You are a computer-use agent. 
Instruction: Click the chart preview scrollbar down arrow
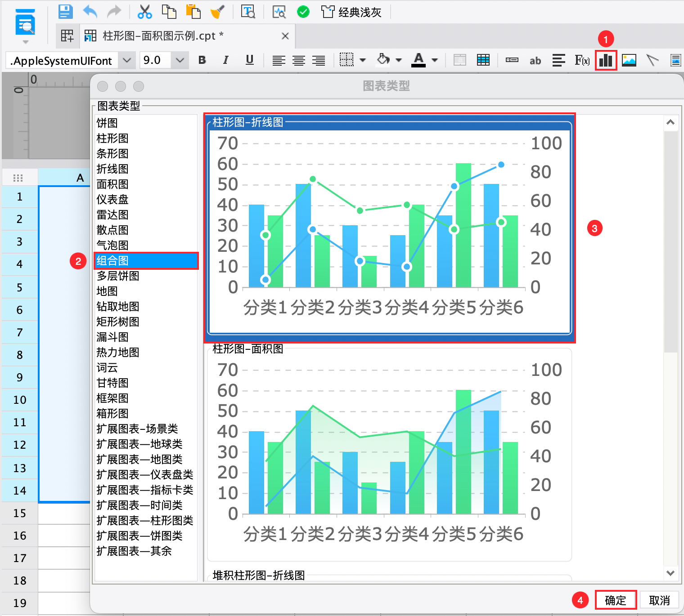click(670, 573)
